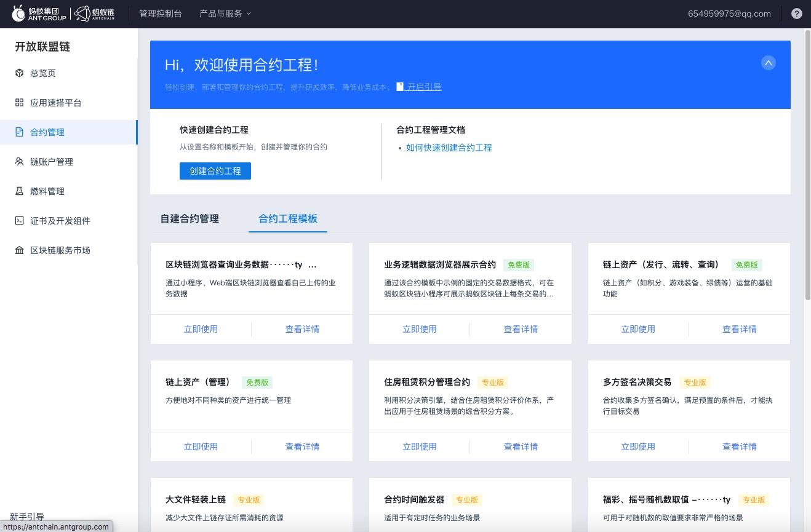
Task: Click the 链账户管理 user icon
Action: point(19,162)
